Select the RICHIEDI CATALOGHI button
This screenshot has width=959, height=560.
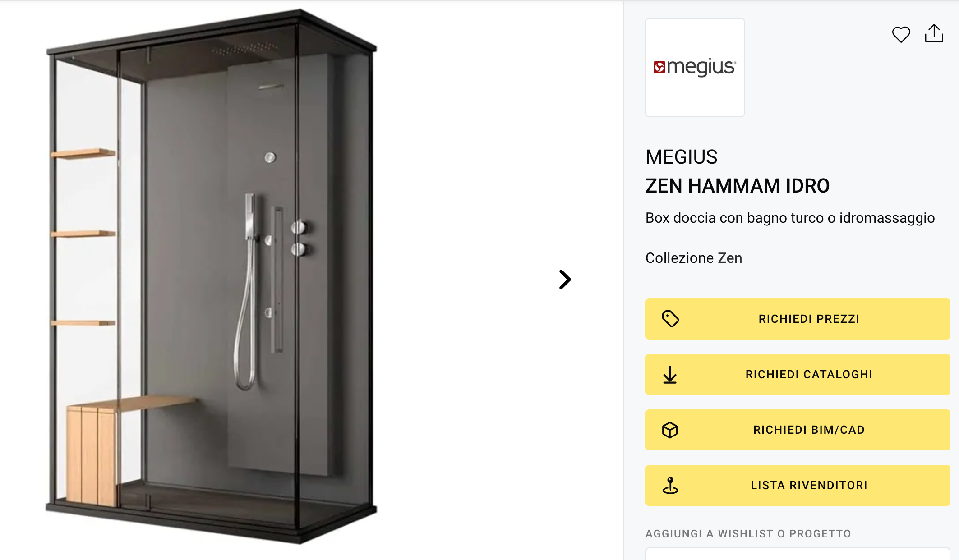(798, 374)
